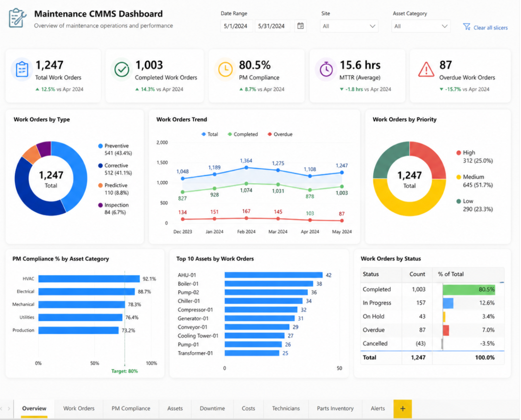The width and height of the screenshot is (521, 420).
Task: Switch to the Overview tab
Action: (x=34, y=409)
